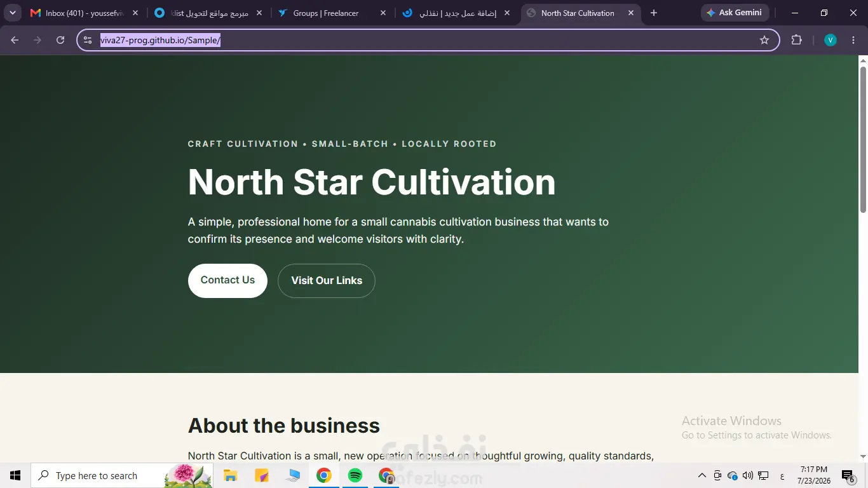Click the taskbar search box
The image size is (868, 488).
click(x=122, y=475)
